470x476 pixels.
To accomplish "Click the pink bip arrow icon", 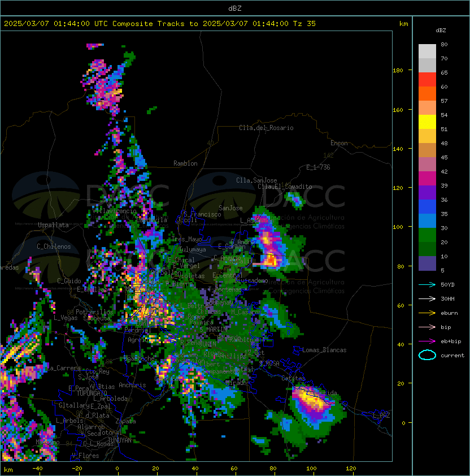I will tap(427, 327).
